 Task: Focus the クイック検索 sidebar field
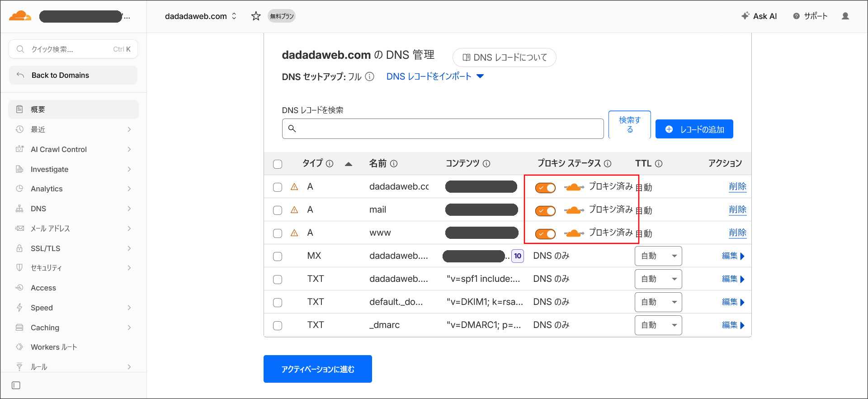click(x=73, y=49)
